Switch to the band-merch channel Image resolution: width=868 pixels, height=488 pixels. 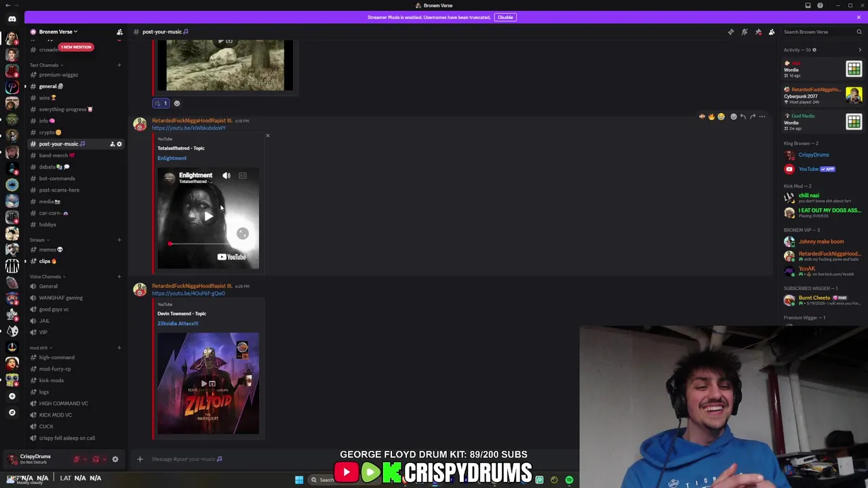coord(75,155)
